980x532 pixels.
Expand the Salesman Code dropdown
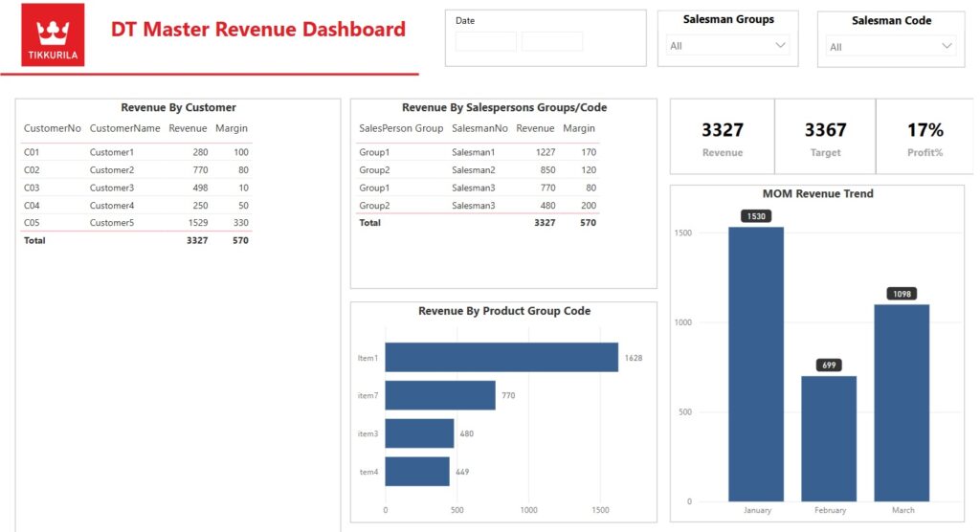pos(891,47)
